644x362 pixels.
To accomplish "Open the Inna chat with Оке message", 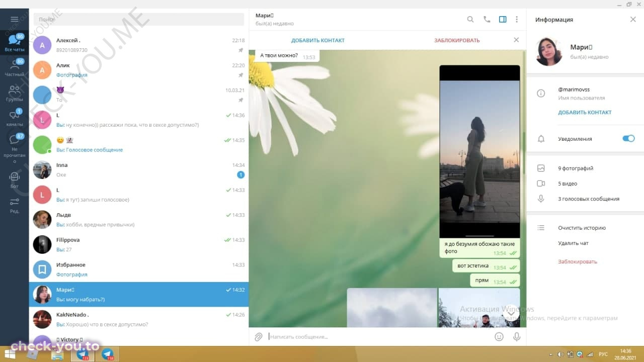I will [139, 170].
